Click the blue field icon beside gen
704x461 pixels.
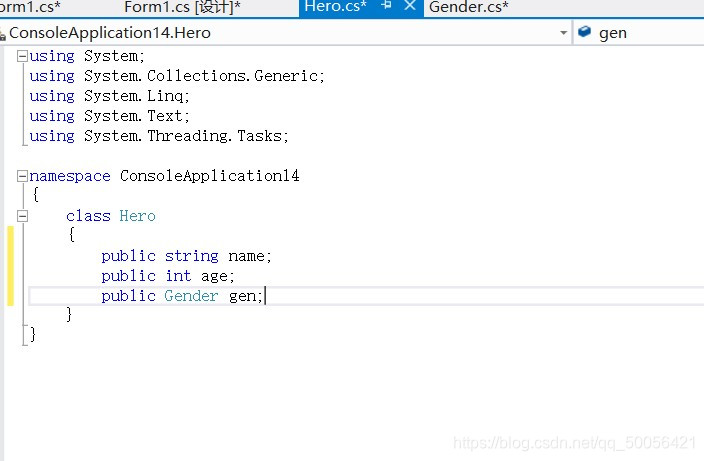(584, 32)
